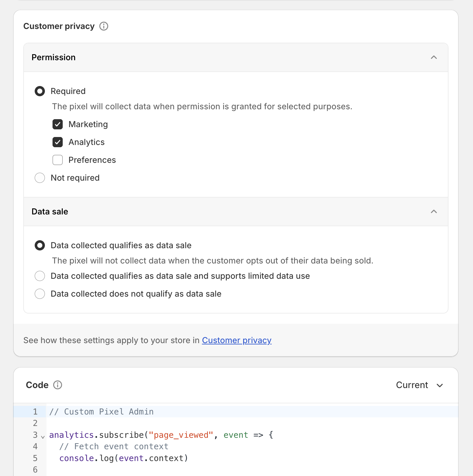
Task: Click the Permission section header
Action: [236, 57]
